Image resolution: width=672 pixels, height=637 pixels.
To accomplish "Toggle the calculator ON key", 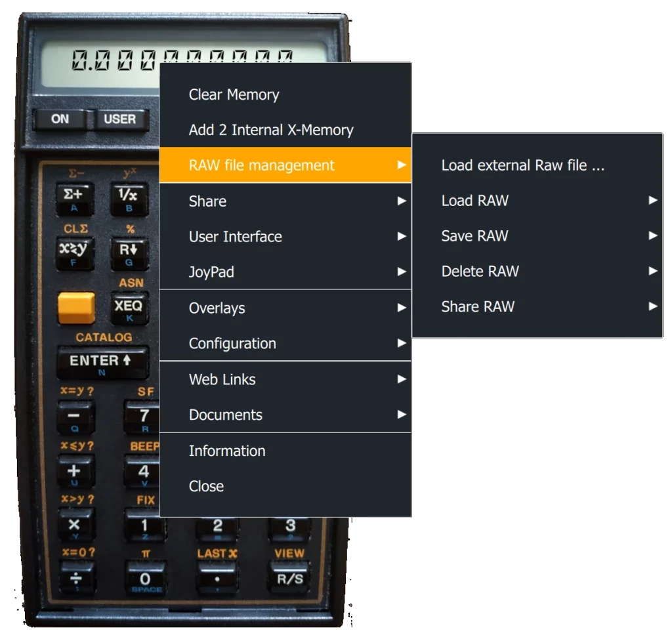I will (60, 119).
